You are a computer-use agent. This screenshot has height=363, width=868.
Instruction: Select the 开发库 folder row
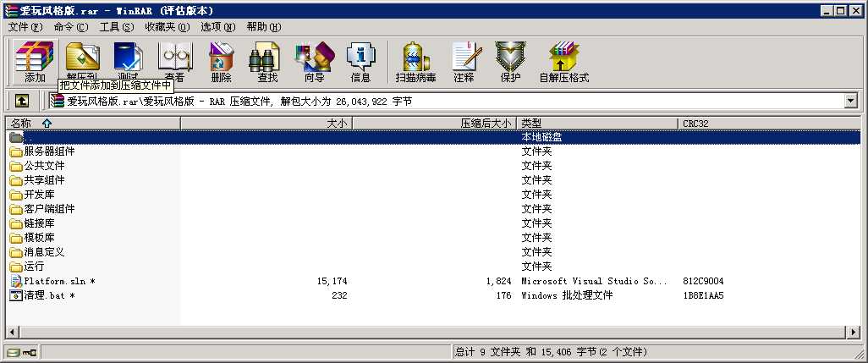pyautogui.click(x=433, y=195)
